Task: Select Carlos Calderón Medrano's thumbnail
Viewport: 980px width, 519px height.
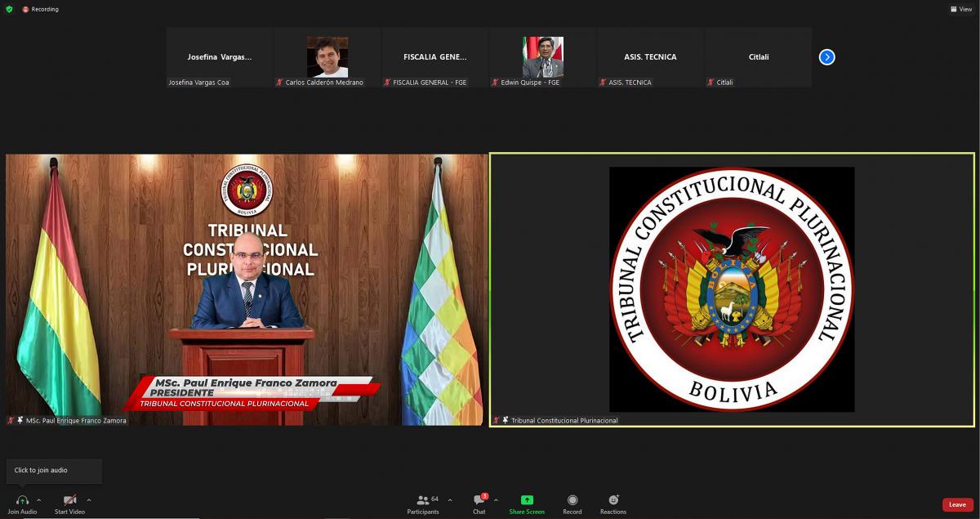Action: point(327,57)
